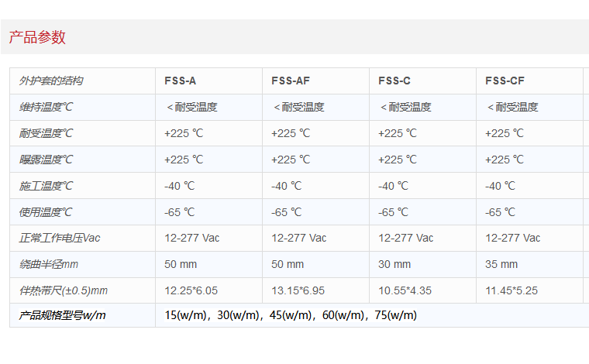Screen dimensions: 589x364
Task: Click the 施工温度℃ row label
Action: click(46, 186)
